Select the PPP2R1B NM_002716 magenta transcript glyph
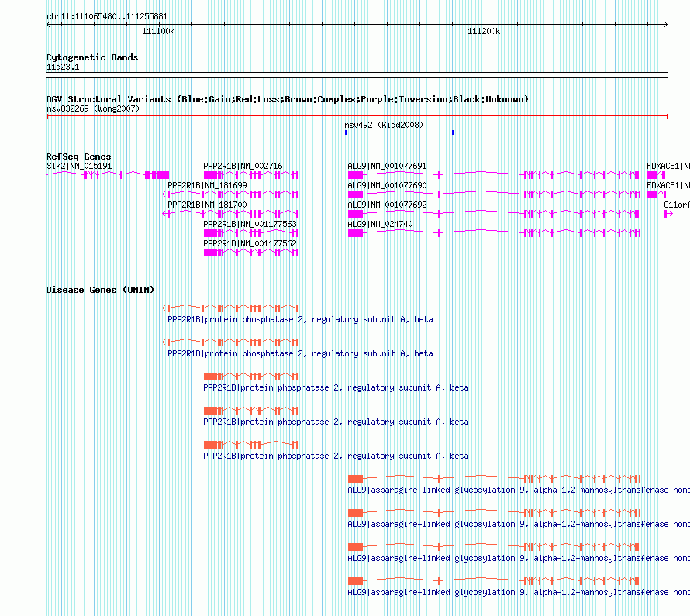The width and height of the screenshot is (690, 616). tap(251, 175)
